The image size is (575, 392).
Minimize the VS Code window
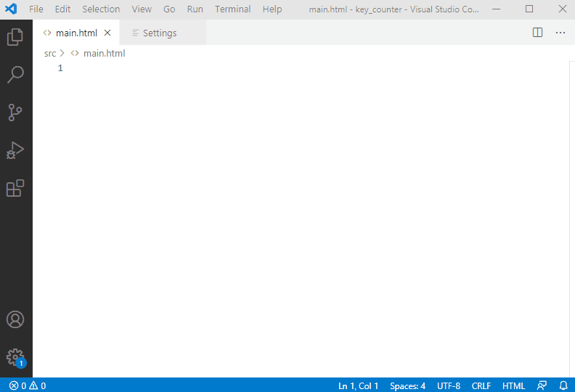[496, 9]
